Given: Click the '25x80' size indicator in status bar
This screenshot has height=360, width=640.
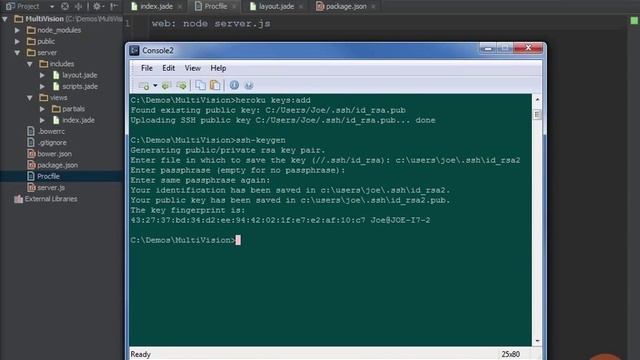Looking at the screenshot, I should coord(511,354).
